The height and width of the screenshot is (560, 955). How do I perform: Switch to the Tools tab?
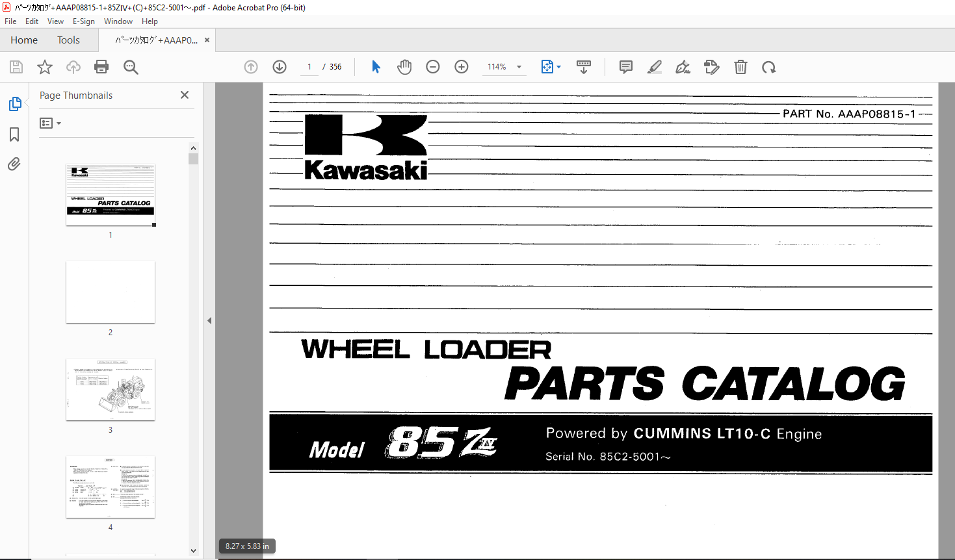68,40
